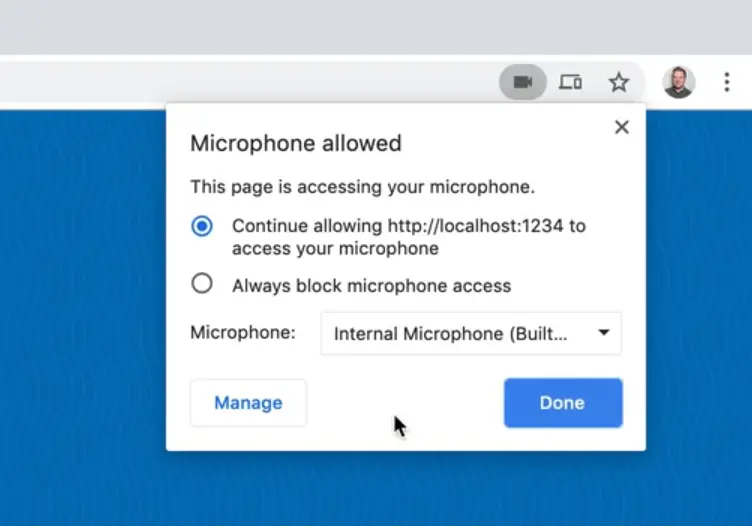Click the "Microphone:" field label
Screen dimensions: 752x526
point(243,333)
